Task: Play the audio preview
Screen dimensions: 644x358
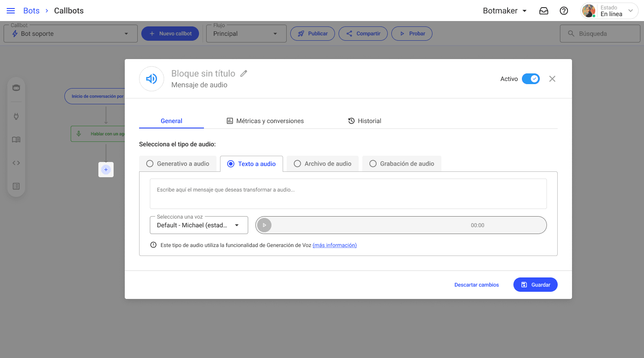Action: (264, 225)
